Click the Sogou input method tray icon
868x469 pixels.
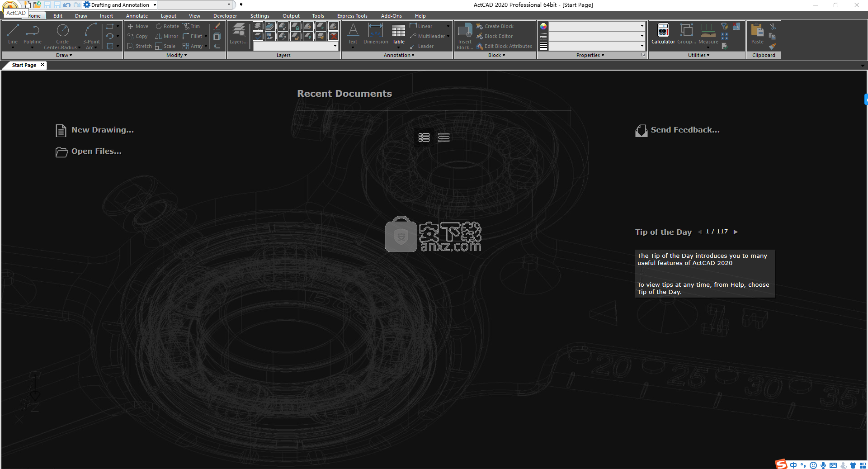(781, 464)
